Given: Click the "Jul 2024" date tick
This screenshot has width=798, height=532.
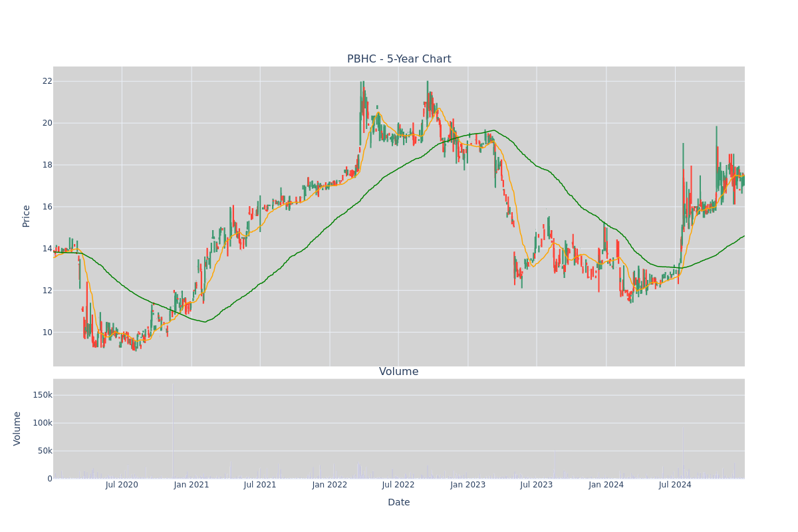Looking at the screenshot, I should [675, 485].
